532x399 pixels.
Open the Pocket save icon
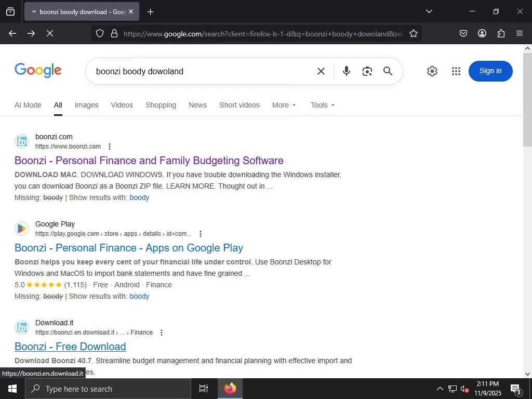click(x=463, y=33)
